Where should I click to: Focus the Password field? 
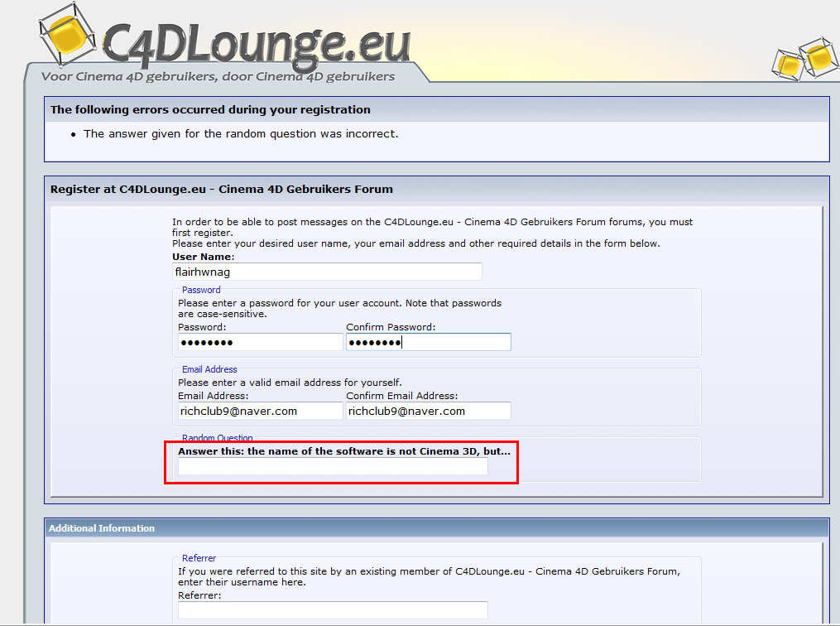pos(261,342)
